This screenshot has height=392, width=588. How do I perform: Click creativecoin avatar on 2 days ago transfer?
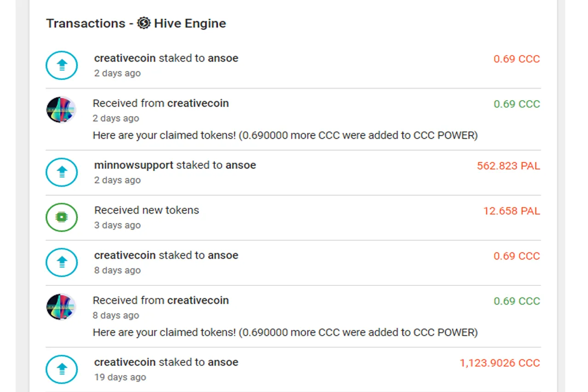pyautogui.click(x=61, y=109)
